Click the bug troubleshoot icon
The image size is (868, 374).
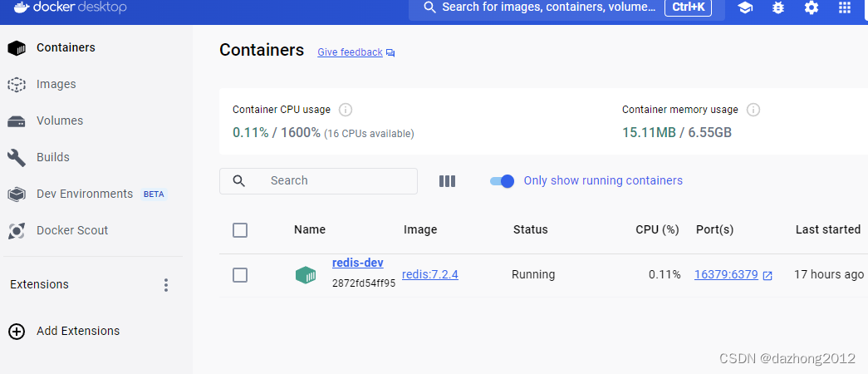pyautogui.click(x=778, y=7)
